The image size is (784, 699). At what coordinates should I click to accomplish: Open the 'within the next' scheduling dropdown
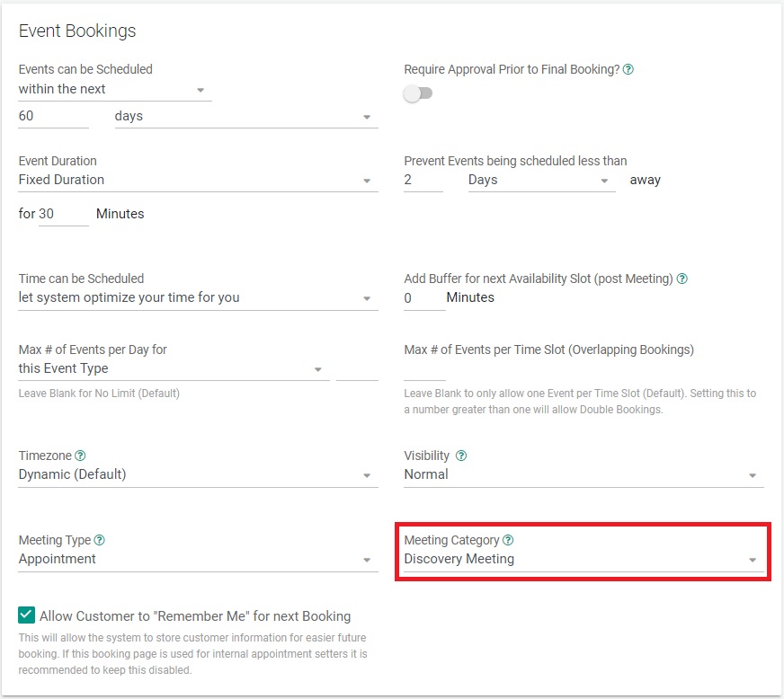115,90
